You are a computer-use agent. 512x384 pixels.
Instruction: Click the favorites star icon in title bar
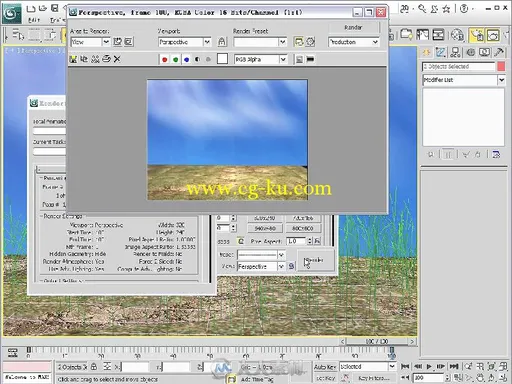446,9
